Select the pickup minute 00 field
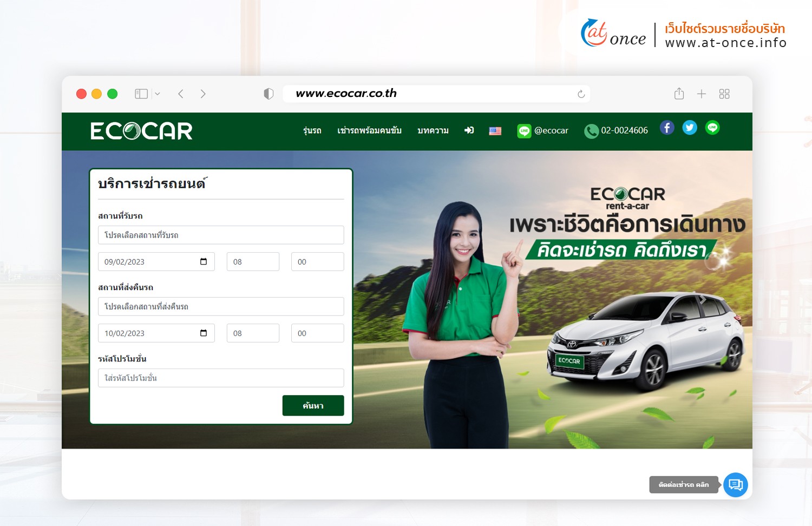812x526 pixels. (317, 261)
